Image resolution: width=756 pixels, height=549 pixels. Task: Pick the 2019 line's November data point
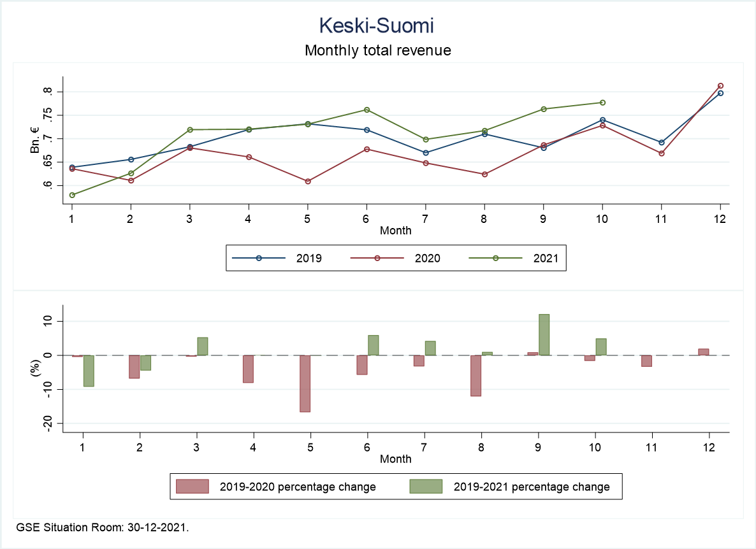click(x=662, y=143)
